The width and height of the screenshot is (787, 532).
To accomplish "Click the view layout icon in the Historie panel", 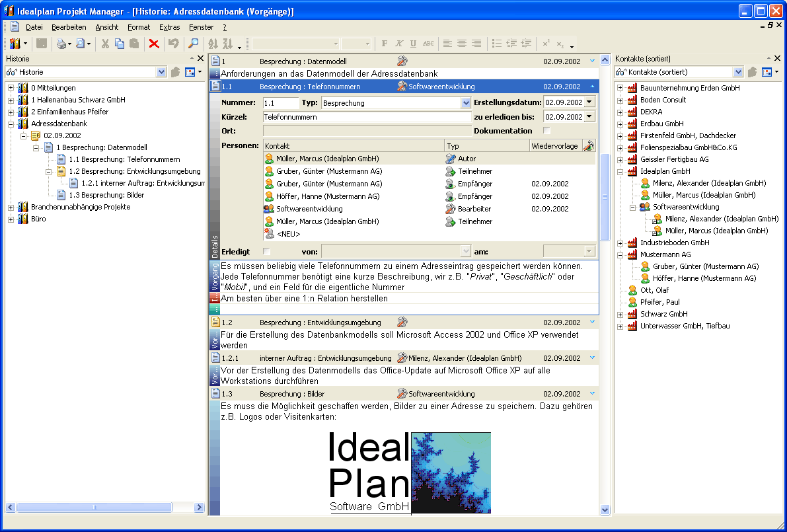I will point(190,72).
